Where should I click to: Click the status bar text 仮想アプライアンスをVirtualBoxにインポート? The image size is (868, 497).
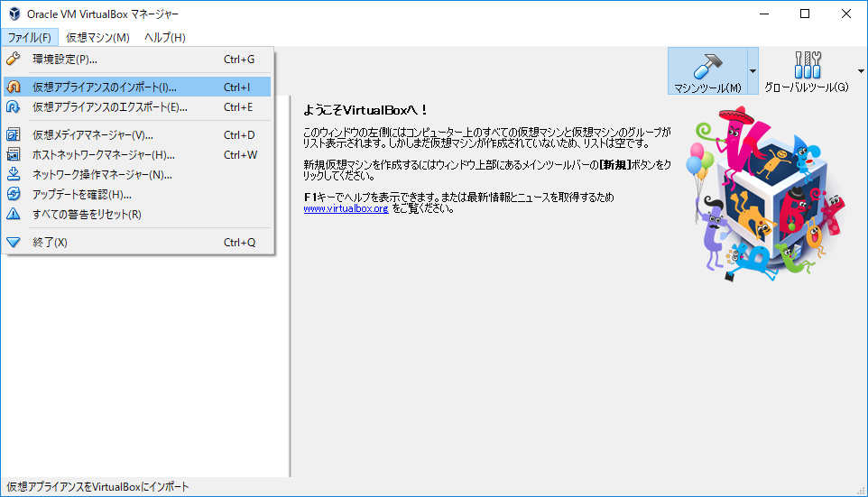pyautogui.click(x=97, y=487)
